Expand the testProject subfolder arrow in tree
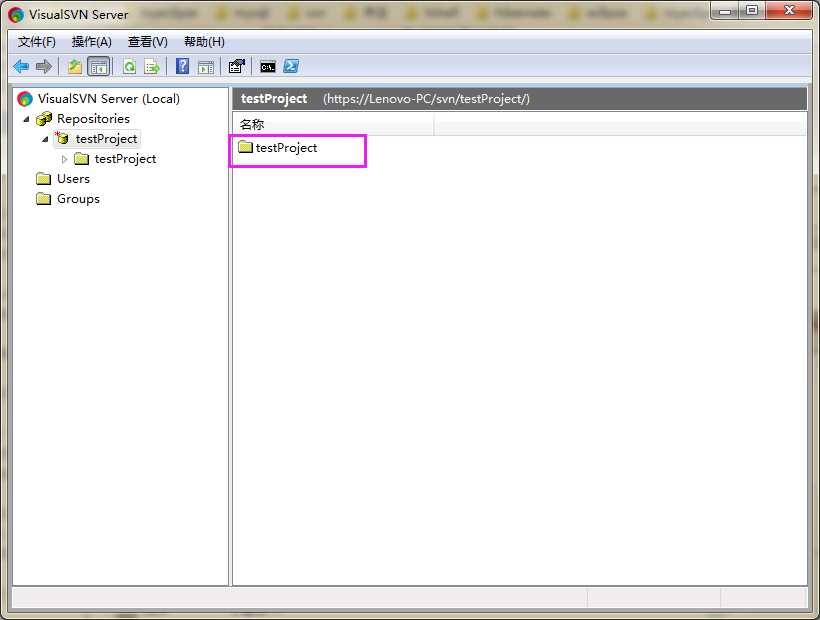Screen dimensions: 820x620 click(64, 159)
